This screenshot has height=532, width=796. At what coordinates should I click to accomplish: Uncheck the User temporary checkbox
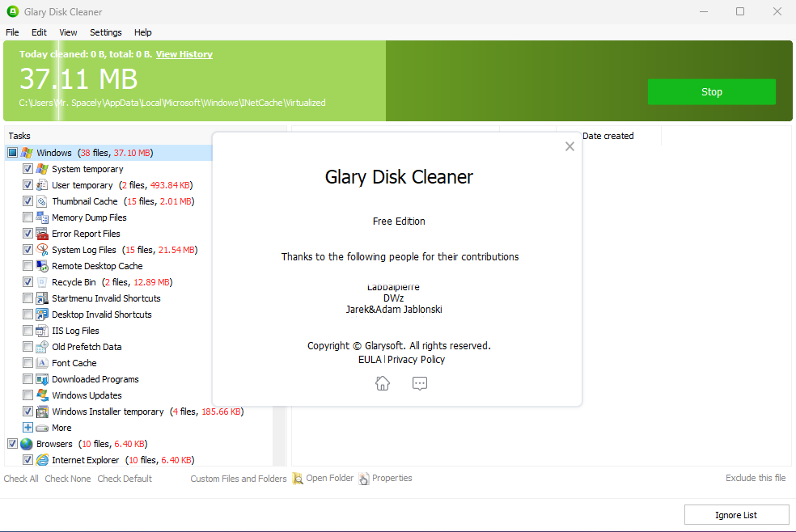[x=28, y=185]
